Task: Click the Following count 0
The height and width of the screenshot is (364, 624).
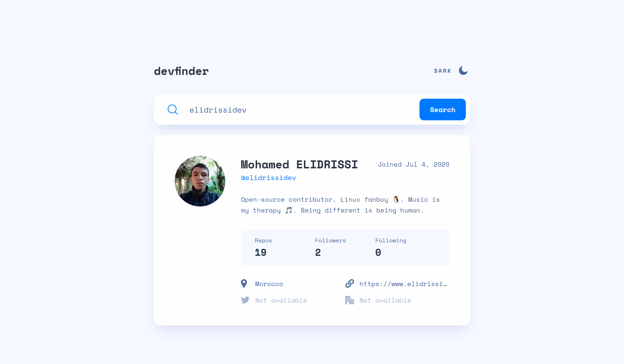Action: [x=378, y=253]
